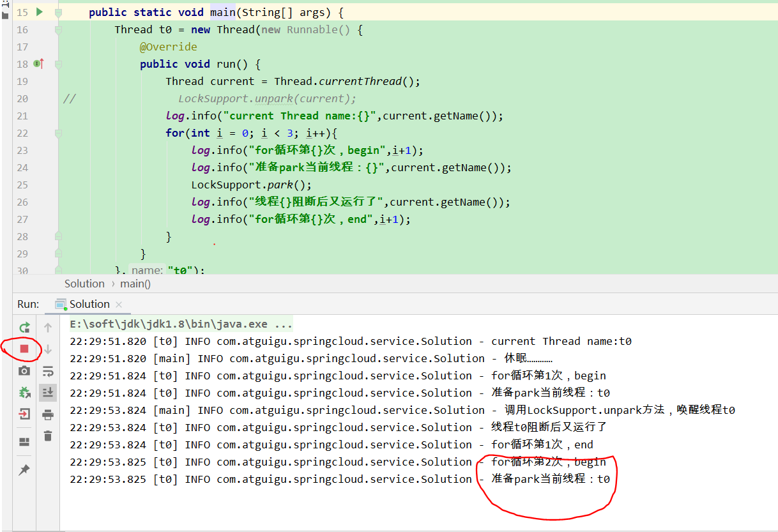Collapse the Runnable block on line 16
The width and height of the screenshot is (778, 532).
tap(57, 30)
